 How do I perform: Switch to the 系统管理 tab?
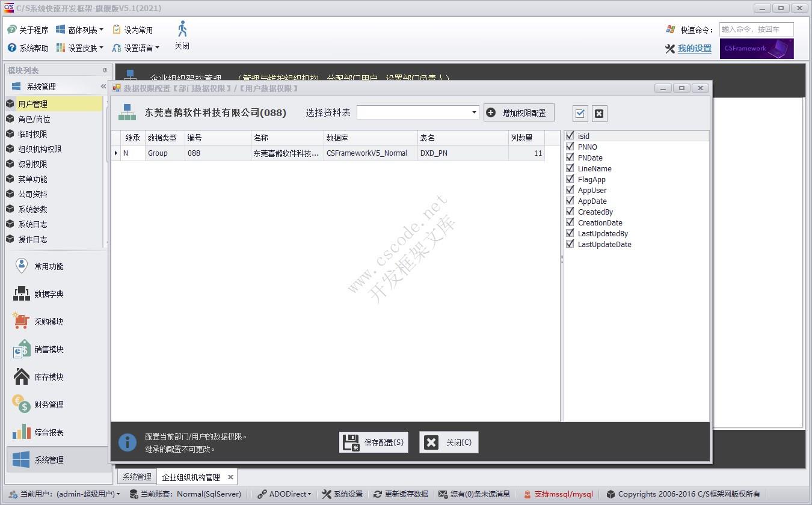pos(136,476)
